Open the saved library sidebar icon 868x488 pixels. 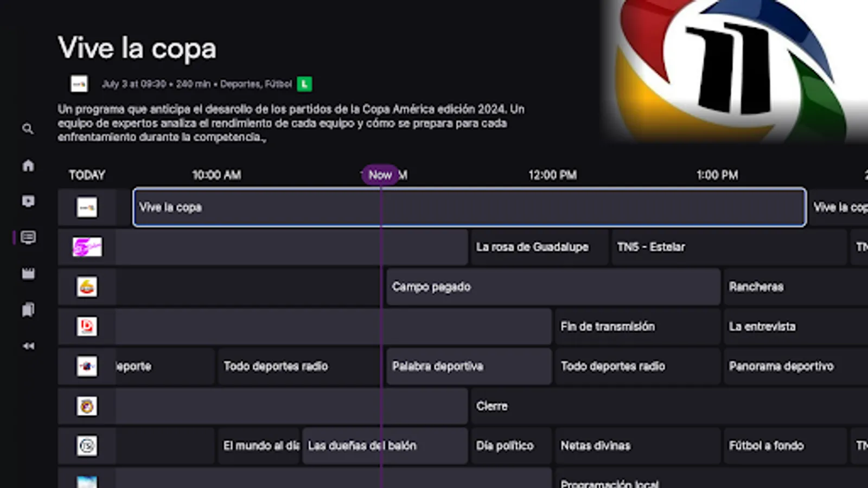pos(28,311)
